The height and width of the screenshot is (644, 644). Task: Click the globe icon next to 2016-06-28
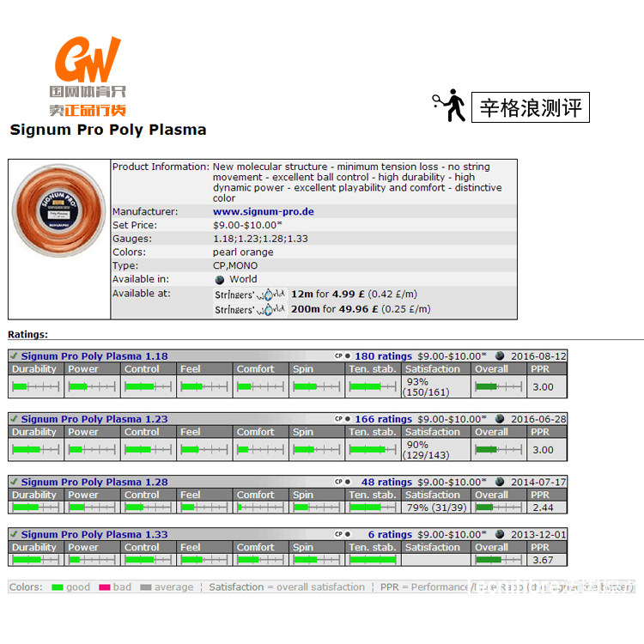click(500, 418)
